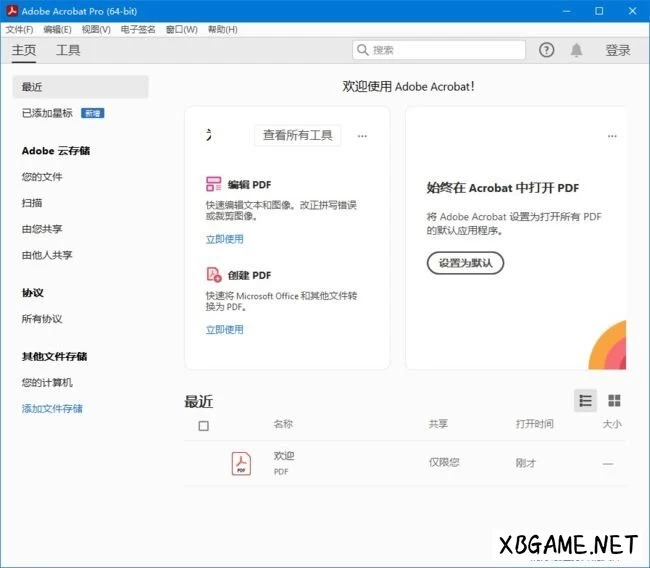Open the 文件(F) menu
The height and width of the screenshot is (568, 650).
click(x=19, y=29)
